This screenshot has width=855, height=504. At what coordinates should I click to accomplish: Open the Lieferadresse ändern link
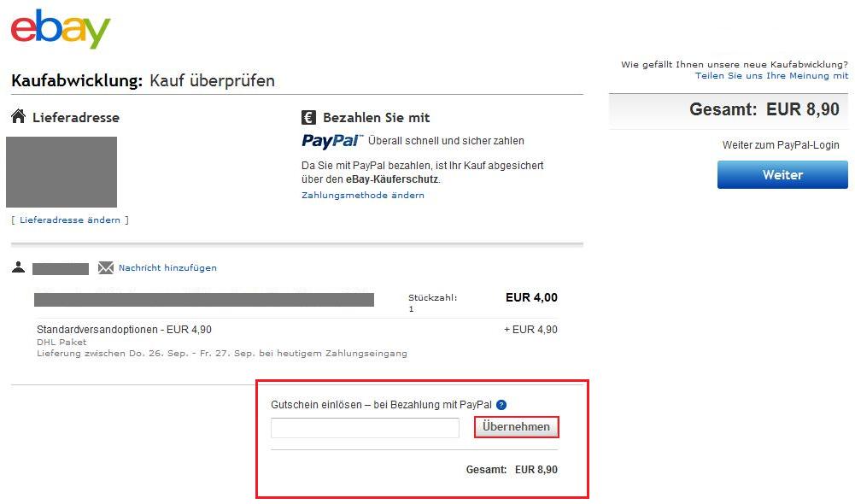[70, 220]
